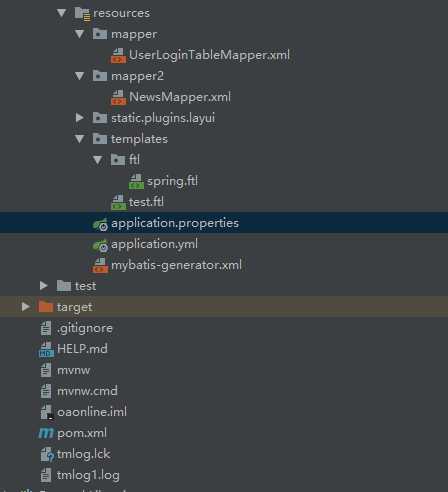Click the mvnw.cmd file icon
Image resolution: width=448 pixels, height=492 pixels.
click(46, 391)
